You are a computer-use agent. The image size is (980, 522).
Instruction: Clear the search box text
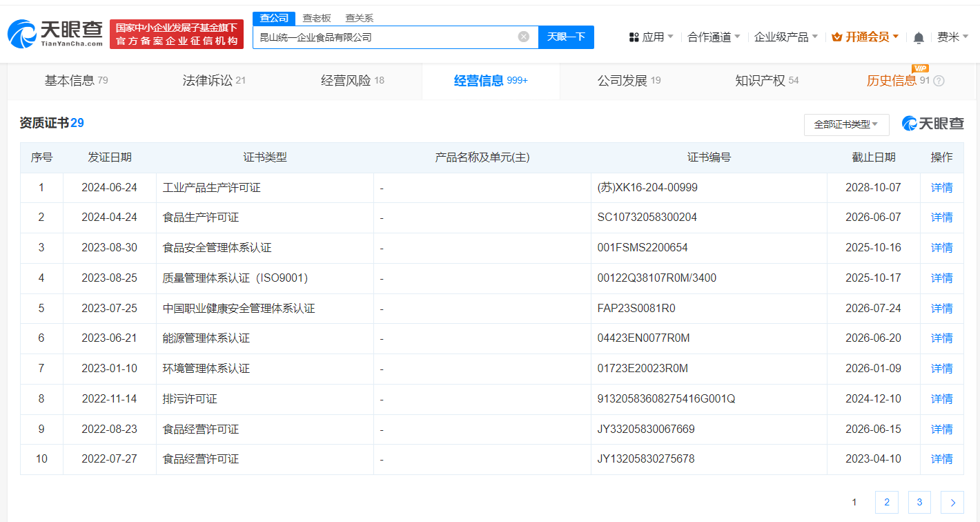pos(524,37)
